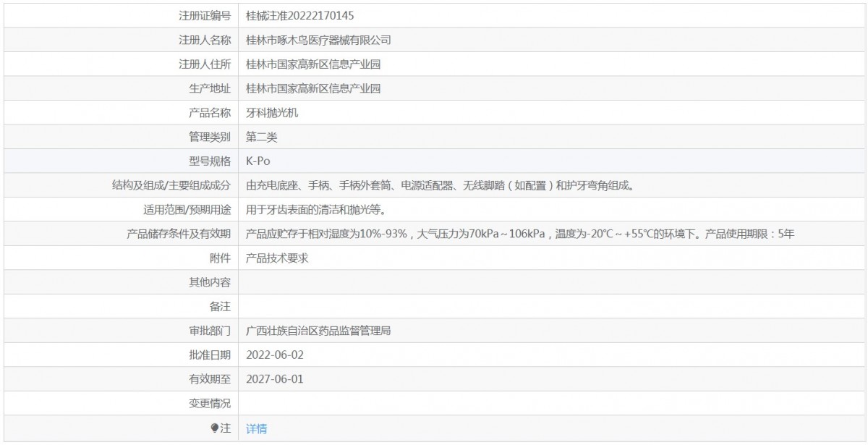Click intended use text 用于牙齿表面的清洁和抛光等
Image resolution: width=868 pixels, height=445 pixels.
[x=318, y=210]
